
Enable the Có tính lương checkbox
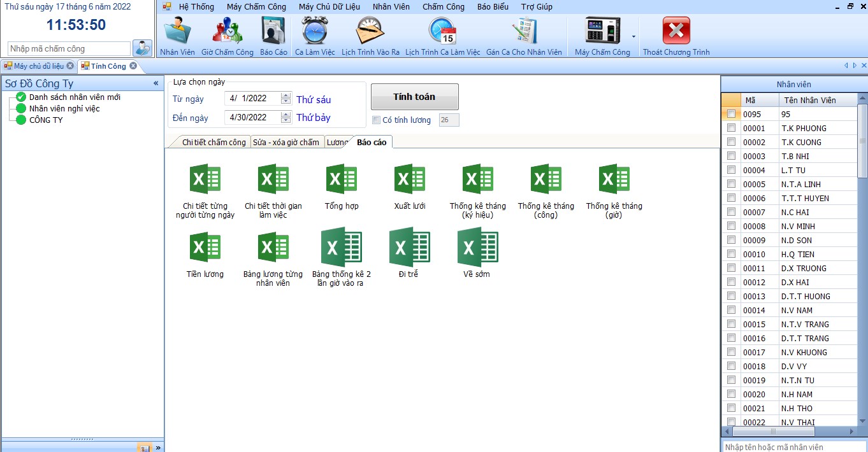(x=377, y=120)
